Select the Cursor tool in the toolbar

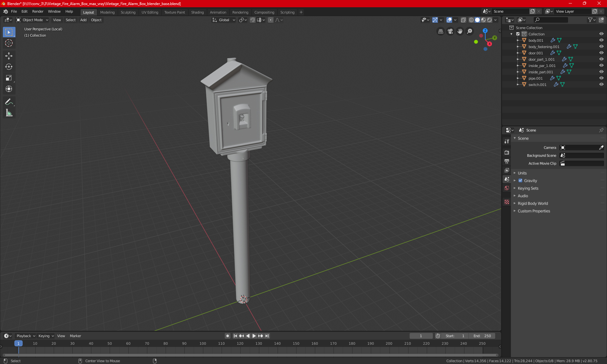(x=9, y=43)
